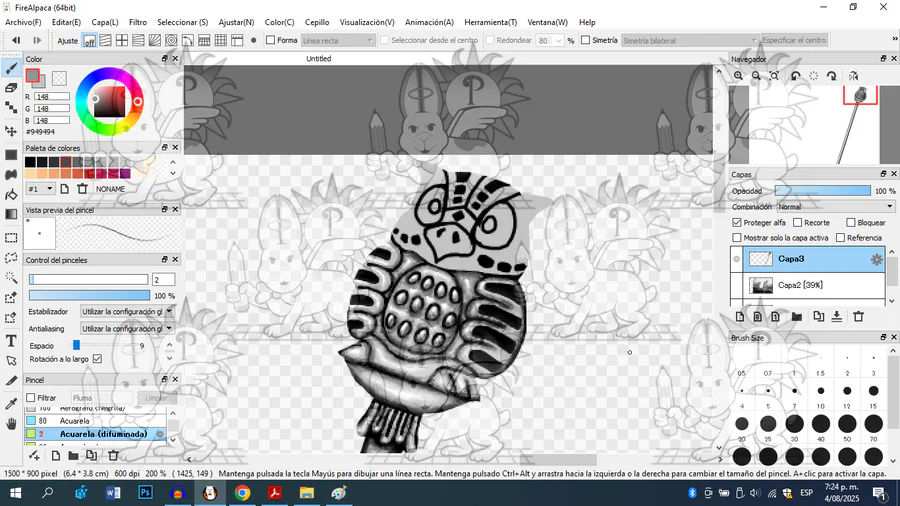Screen dimensions: 900x506
Task: Open the Archivo(F) menu
Action: pyautogui.click(x=23, y=22)
